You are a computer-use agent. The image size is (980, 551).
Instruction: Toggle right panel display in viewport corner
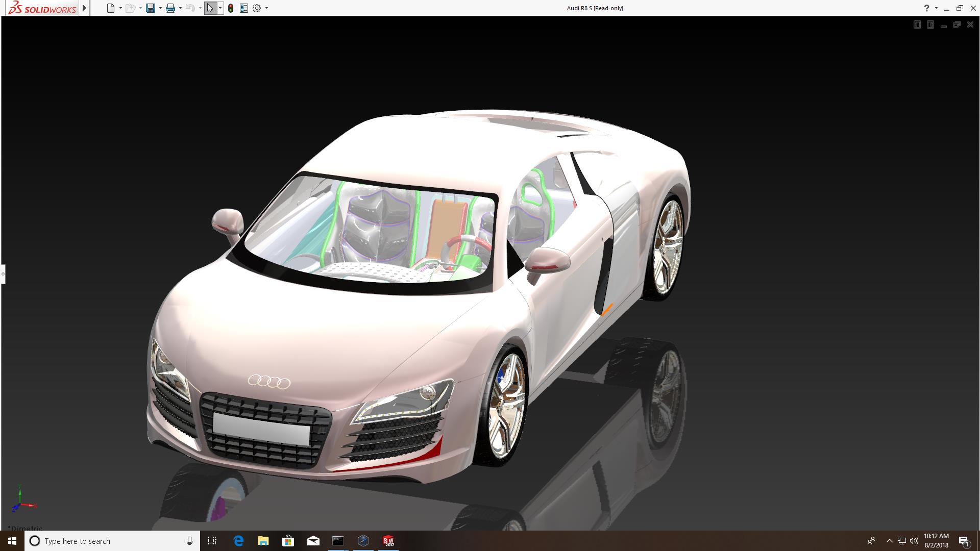pyautogui.click(x=930, y=24)
